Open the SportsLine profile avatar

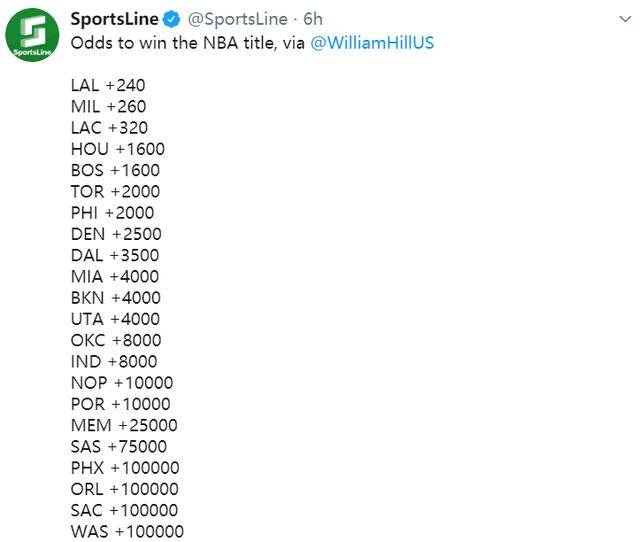click(x=32, y=35)
